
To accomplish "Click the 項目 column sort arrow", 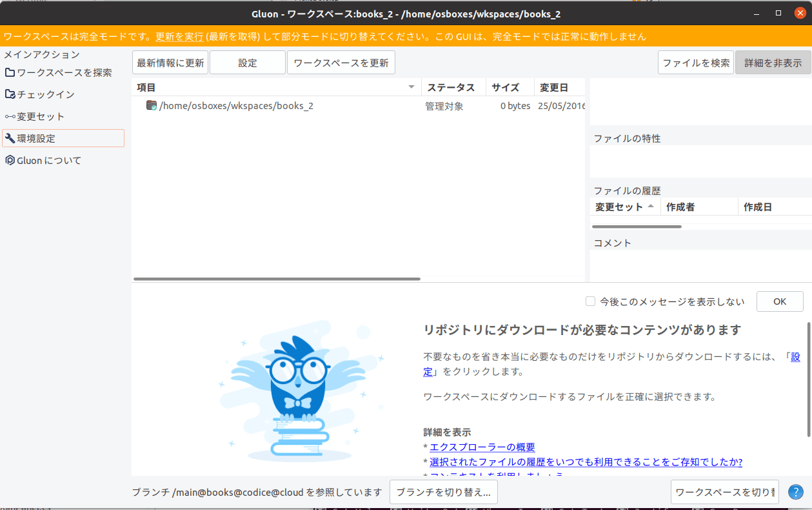I will (x=411, y=87).
